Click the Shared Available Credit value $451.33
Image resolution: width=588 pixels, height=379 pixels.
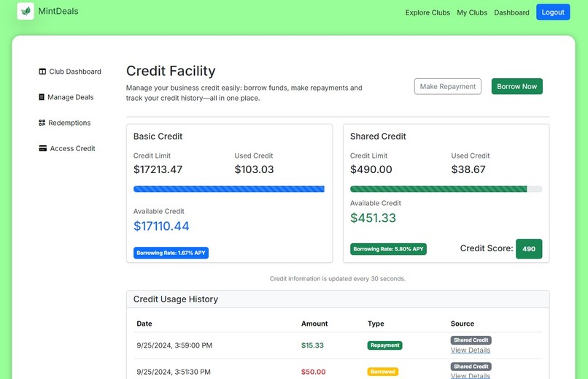click(x=373, y=218)
